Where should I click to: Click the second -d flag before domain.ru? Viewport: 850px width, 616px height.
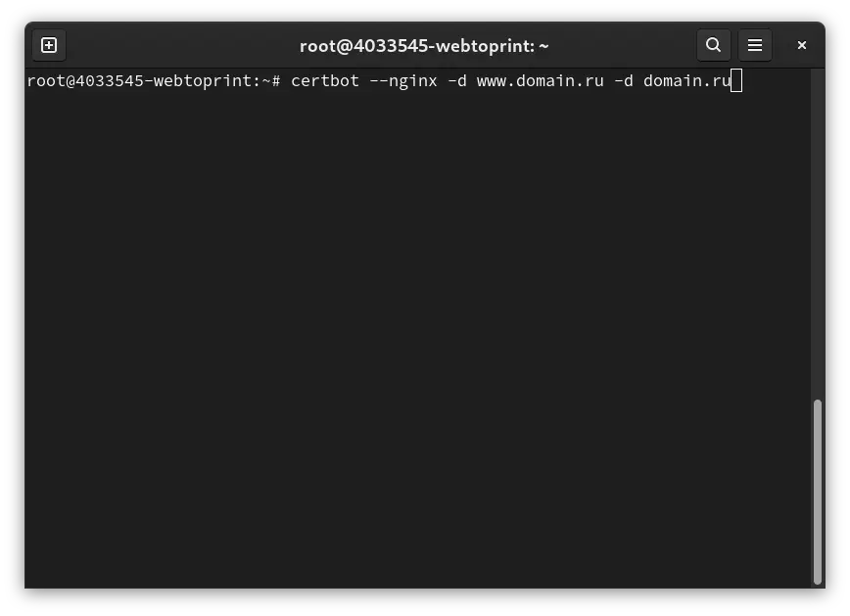[x=624, y=81]
